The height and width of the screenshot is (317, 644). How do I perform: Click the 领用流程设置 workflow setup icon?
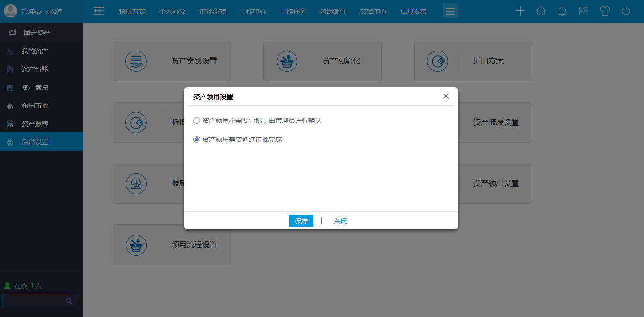[x=136, y=245]
